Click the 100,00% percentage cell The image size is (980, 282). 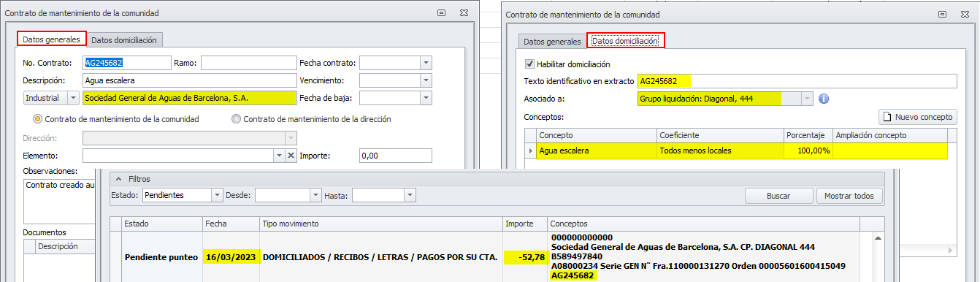(808, 150)
